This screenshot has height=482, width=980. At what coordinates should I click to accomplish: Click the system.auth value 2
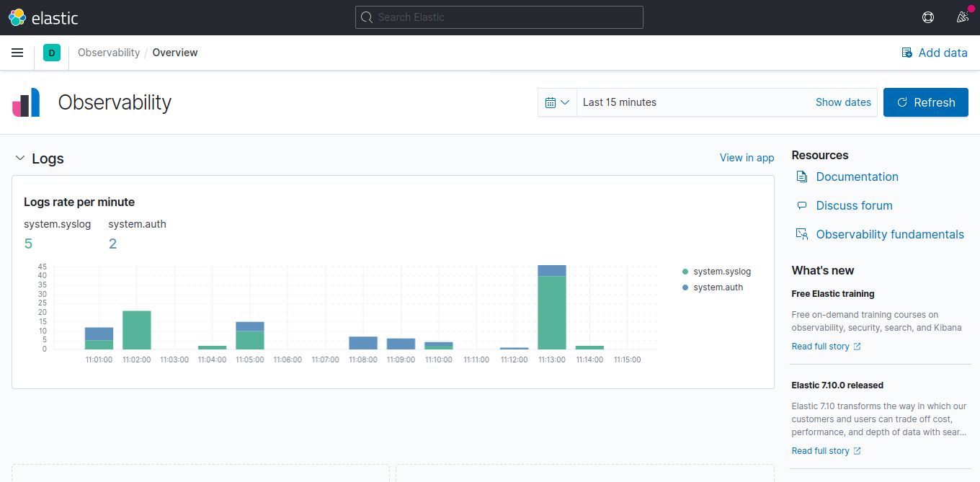[112, 244]
